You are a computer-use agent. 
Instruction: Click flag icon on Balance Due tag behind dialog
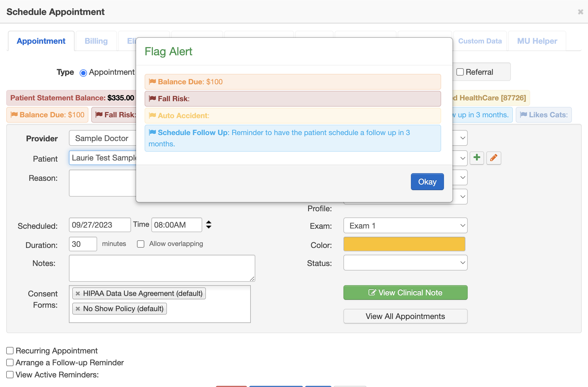click(14, 115)
